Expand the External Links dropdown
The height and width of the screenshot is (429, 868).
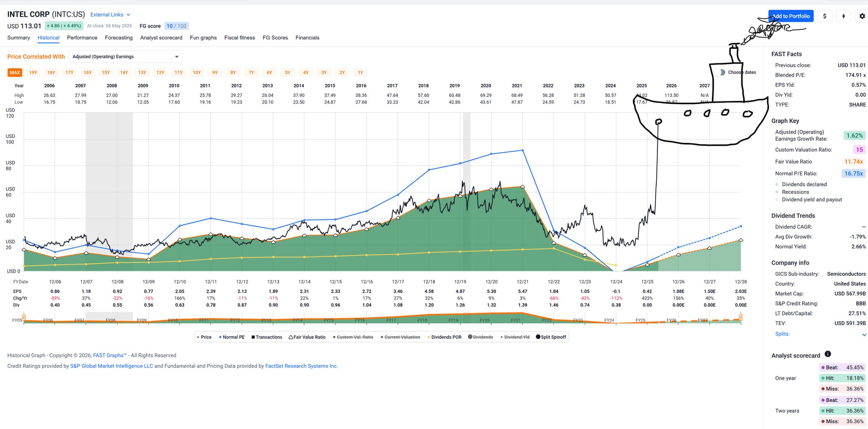click(x=110, y=15)
